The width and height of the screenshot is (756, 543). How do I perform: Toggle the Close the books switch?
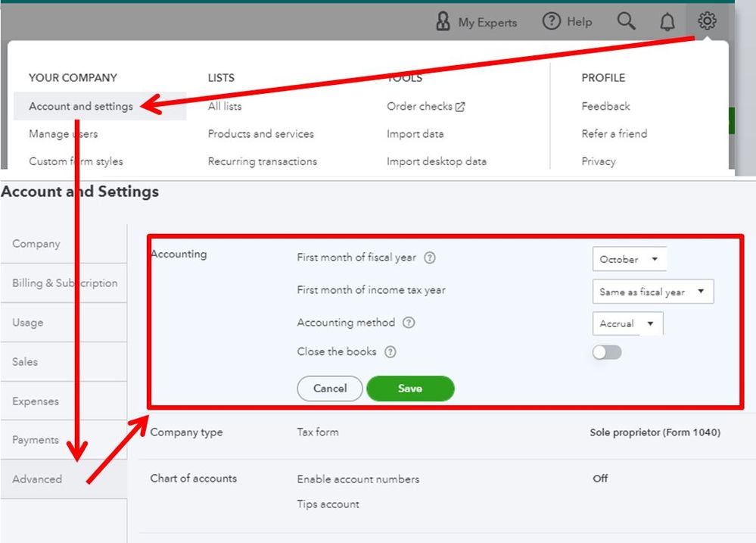click(x=607, y=352)
